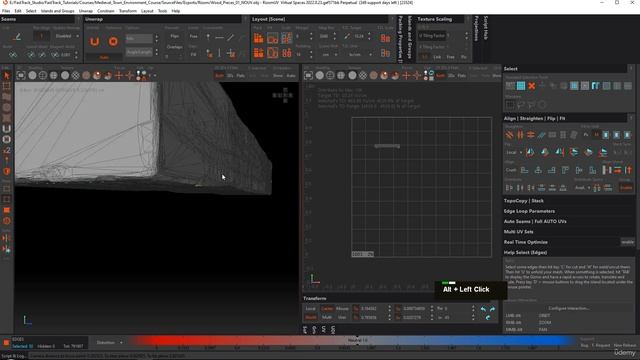Image resolution: width=640 pixels, height=360 pixels.
Task: Click the orange texel density icon in Layout panel
Action: click(385, 38)
